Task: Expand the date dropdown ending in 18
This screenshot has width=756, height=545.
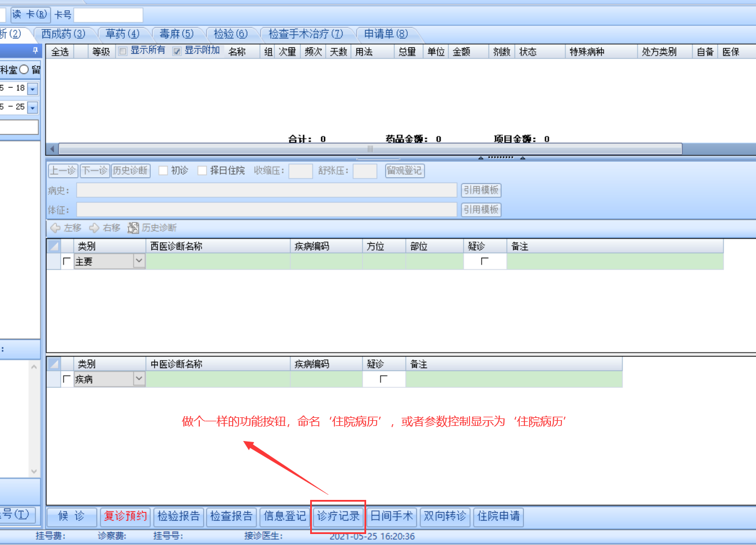Action: click(32, 88)
